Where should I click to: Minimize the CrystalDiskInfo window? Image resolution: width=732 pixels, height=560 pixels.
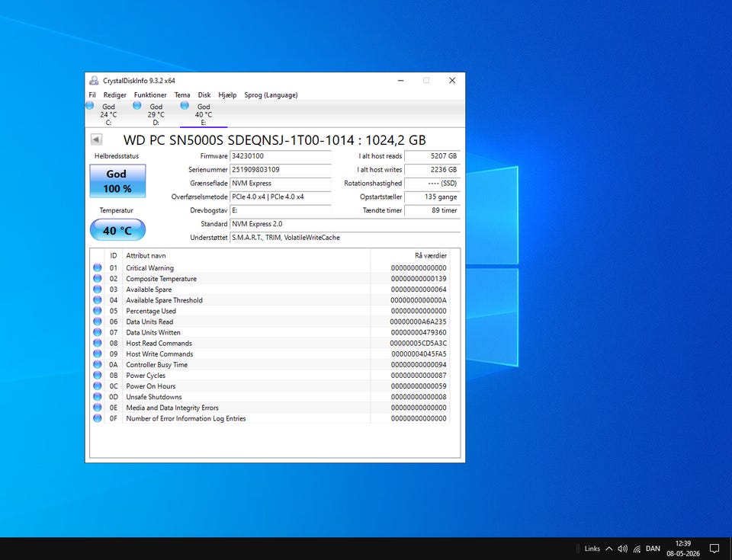coord(400,80)
